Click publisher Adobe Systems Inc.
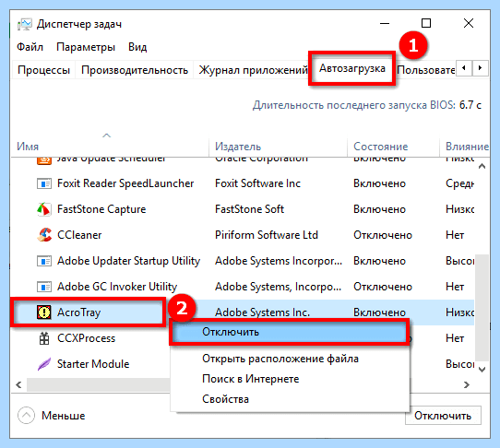The image size is (500, 448). (262, 312)
